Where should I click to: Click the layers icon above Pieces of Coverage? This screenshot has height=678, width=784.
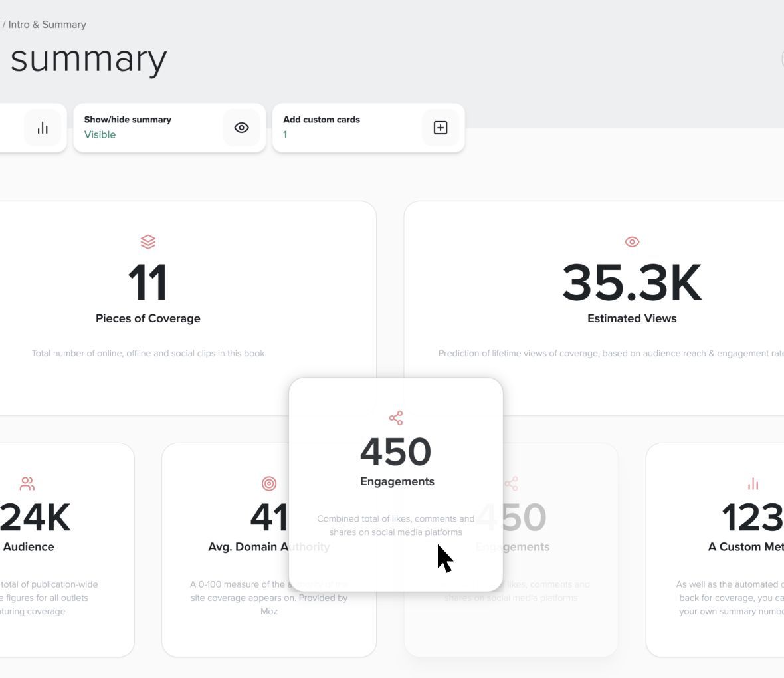coord(148,242)
